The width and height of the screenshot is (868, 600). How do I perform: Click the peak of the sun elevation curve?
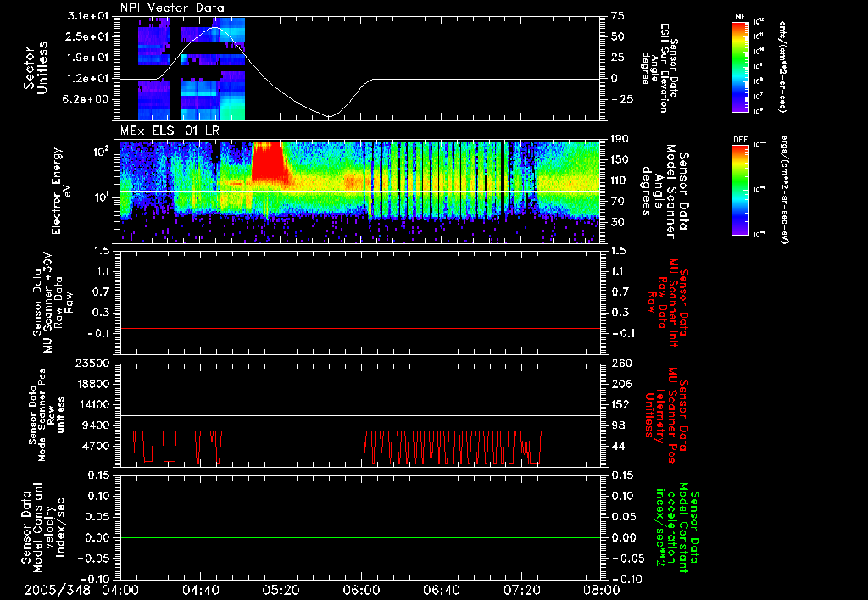point(215,28)
